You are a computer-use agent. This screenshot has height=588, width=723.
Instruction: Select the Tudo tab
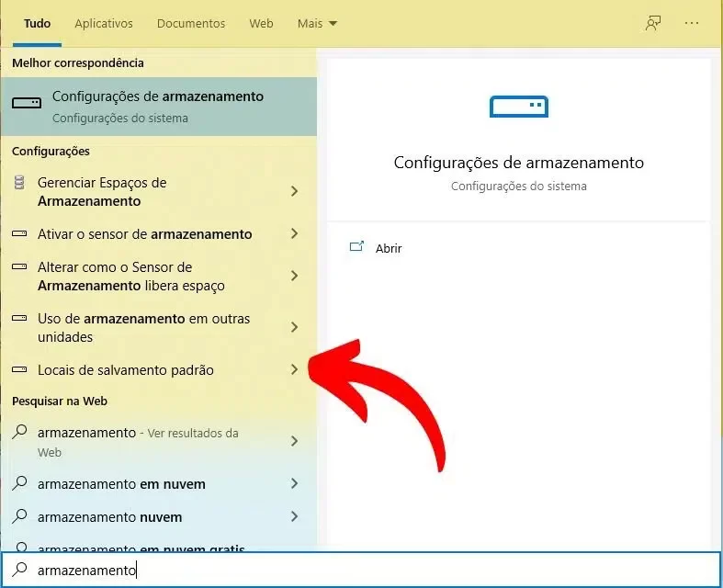pyautogui.click(x=38, y=24)
